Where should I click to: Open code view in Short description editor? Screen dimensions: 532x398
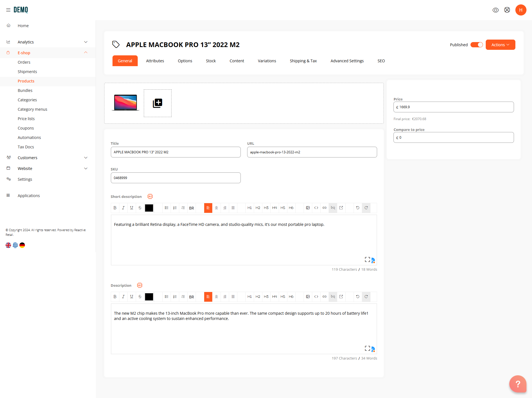click(x=316, y=208)
